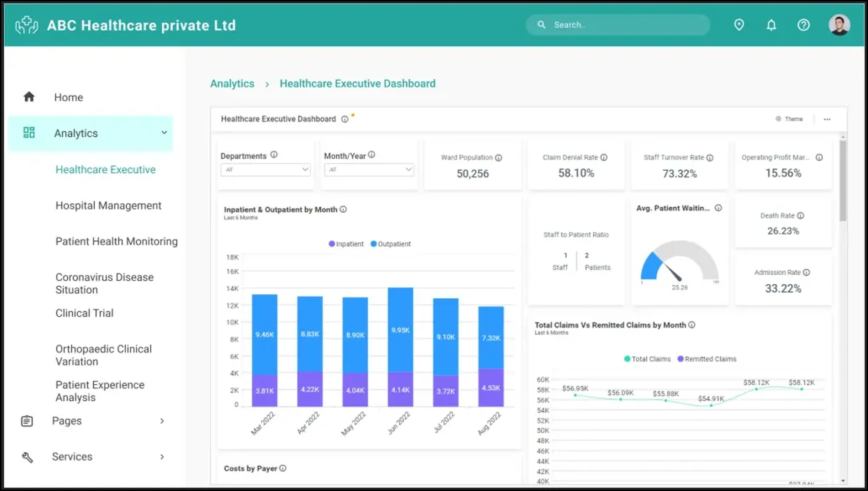Viewport: 868px width, 491px height.
Task: Click info icon beside Claim Denial Rate
Action: 604,157
